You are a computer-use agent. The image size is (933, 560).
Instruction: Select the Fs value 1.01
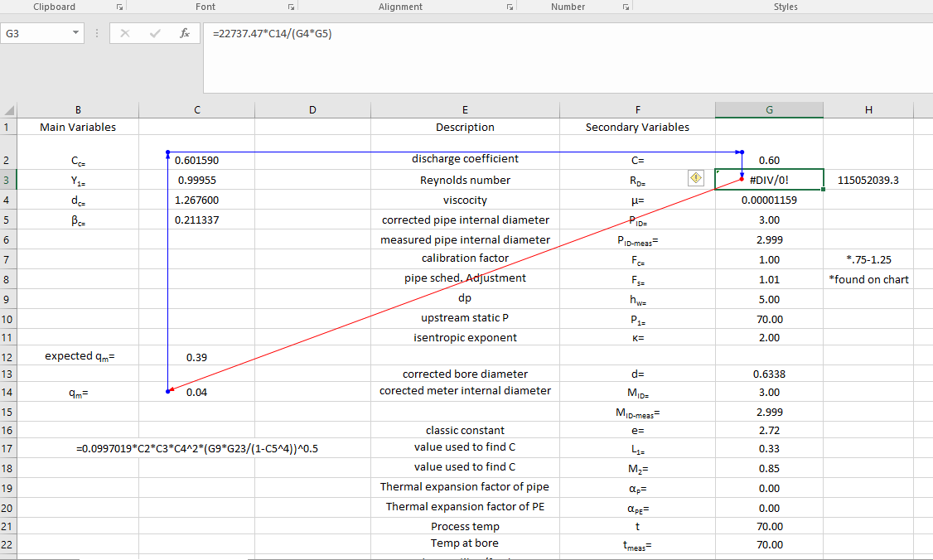(770, 279)
